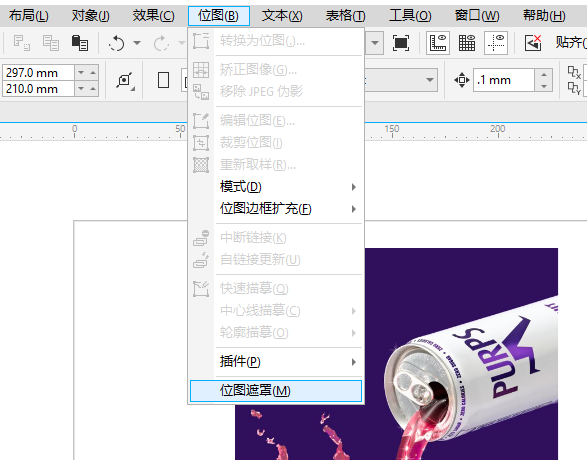
Task: Click the copy icon in toolbar
Action: 51,43
